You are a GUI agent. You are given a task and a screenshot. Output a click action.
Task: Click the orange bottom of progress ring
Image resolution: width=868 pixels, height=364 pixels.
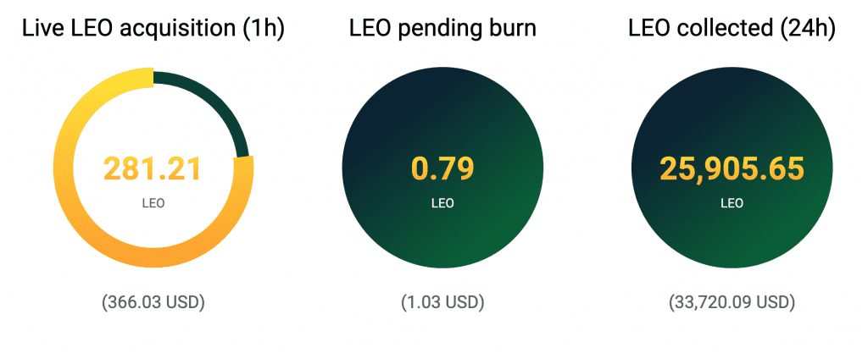click(x=153, y=259)
